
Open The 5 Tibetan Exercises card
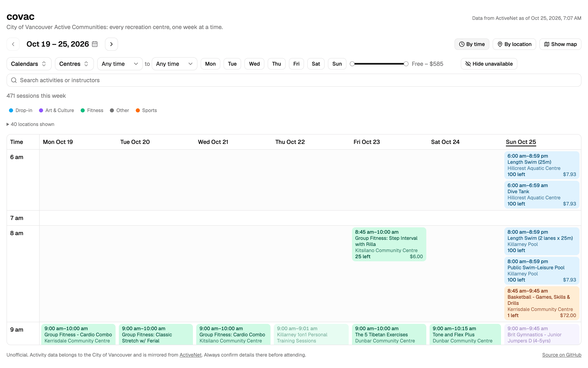pyautogui.click(x=389, y=334)
